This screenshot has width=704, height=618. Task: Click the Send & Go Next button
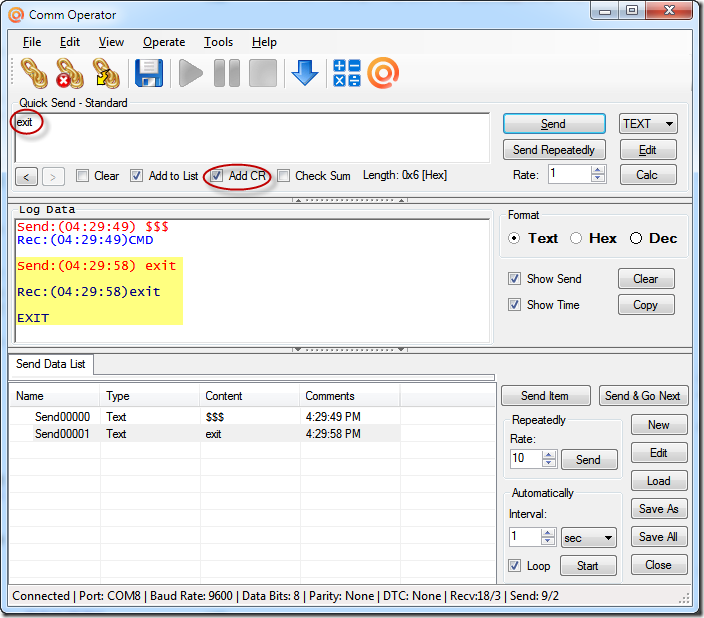pos(643,396)
